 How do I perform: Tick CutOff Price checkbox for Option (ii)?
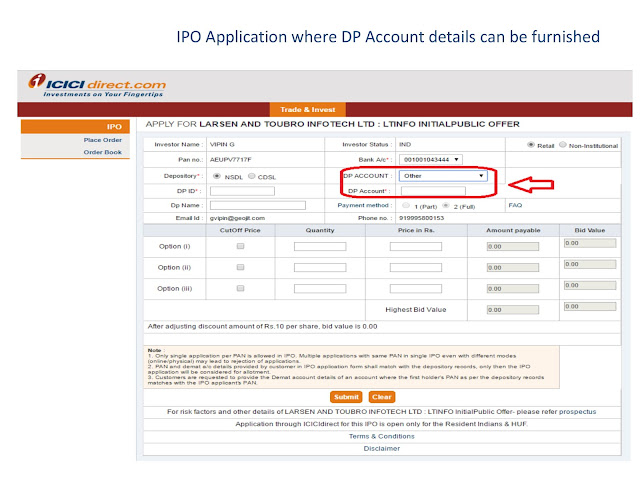[x=240, y=267]
